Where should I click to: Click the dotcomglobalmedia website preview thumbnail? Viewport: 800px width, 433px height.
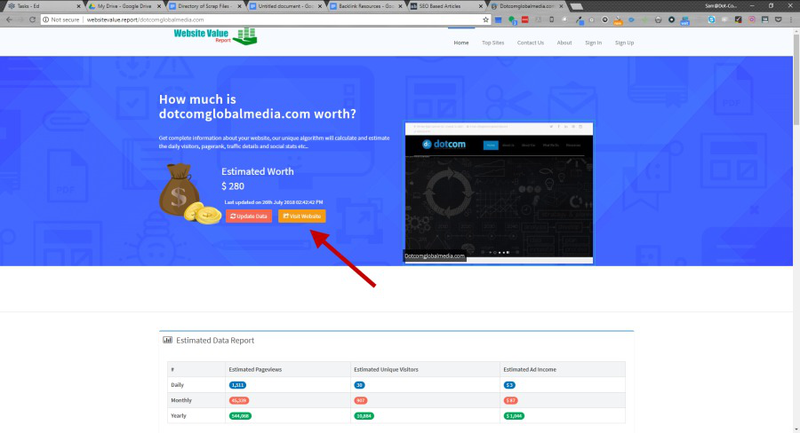(498, 192)
